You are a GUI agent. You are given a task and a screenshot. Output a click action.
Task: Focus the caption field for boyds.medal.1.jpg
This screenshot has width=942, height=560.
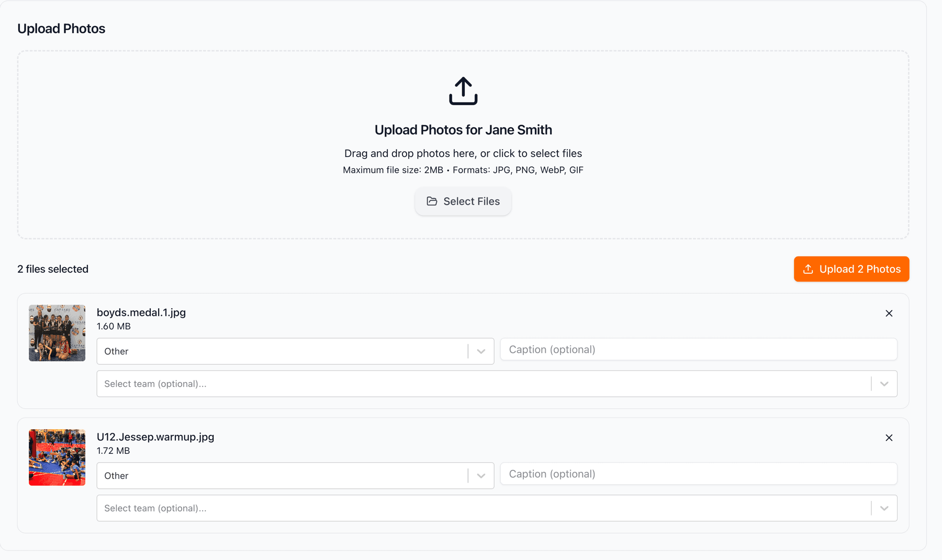(x=699, y=349)
